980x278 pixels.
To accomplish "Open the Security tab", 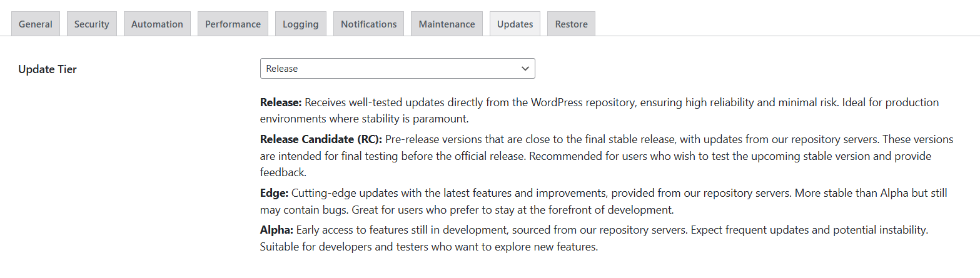I will tap(91, 24).
